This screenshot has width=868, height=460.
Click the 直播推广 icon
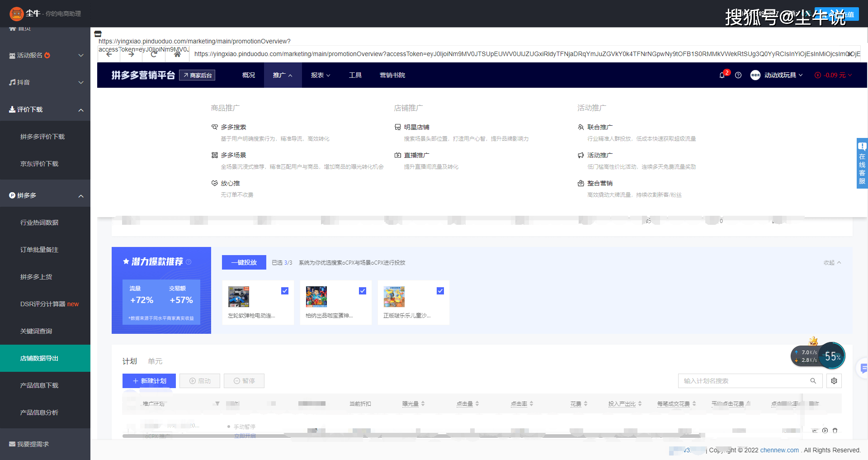tap(398, 155)
